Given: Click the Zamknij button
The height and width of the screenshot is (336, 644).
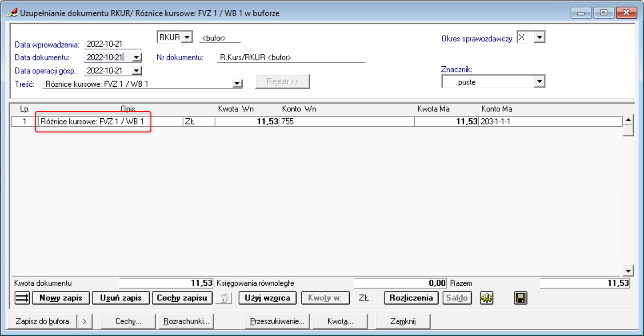Looking at the screenshot, I should 403,321.
